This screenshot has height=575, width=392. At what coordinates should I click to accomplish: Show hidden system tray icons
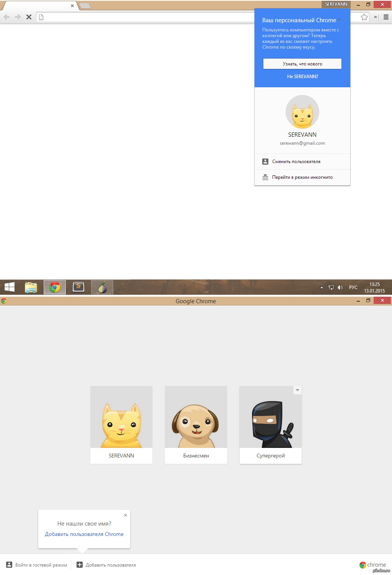(x=322, y=287)
